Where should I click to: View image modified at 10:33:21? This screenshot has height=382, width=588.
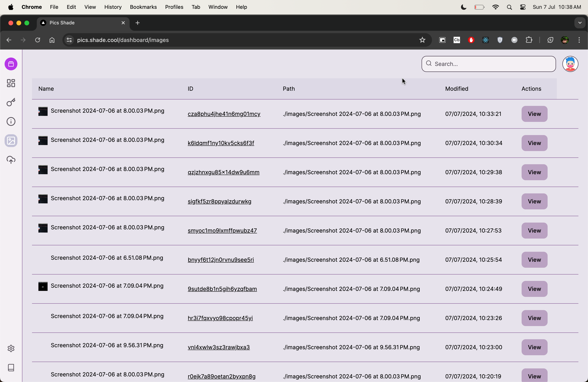[534, 114]
